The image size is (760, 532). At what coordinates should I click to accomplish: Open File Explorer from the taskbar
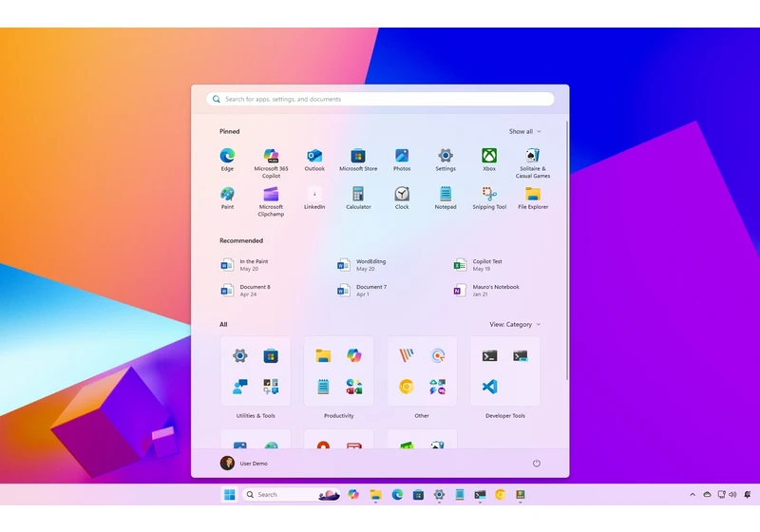375,494
